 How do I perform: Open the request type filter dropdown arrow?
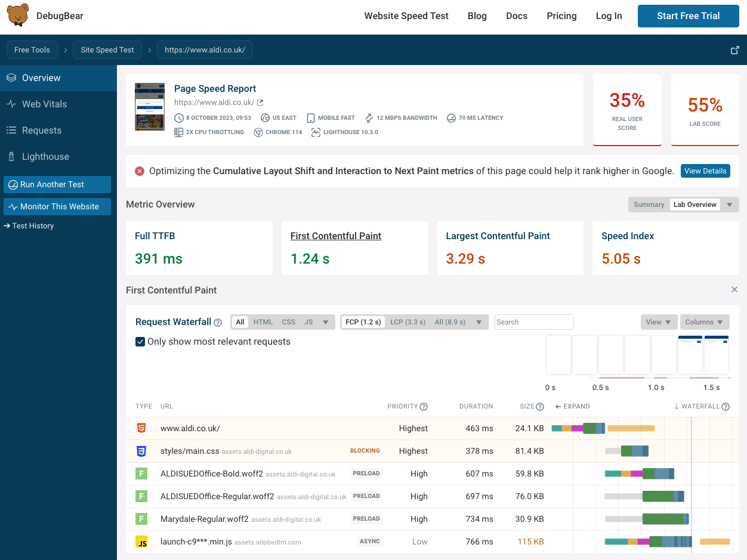[326, 322]
